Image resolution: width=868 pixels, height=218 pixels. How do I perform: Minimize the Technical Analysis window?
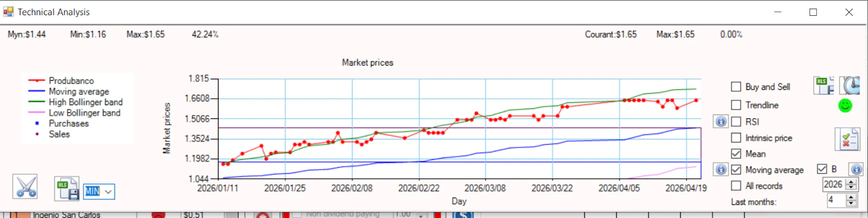tap(777, 12)
